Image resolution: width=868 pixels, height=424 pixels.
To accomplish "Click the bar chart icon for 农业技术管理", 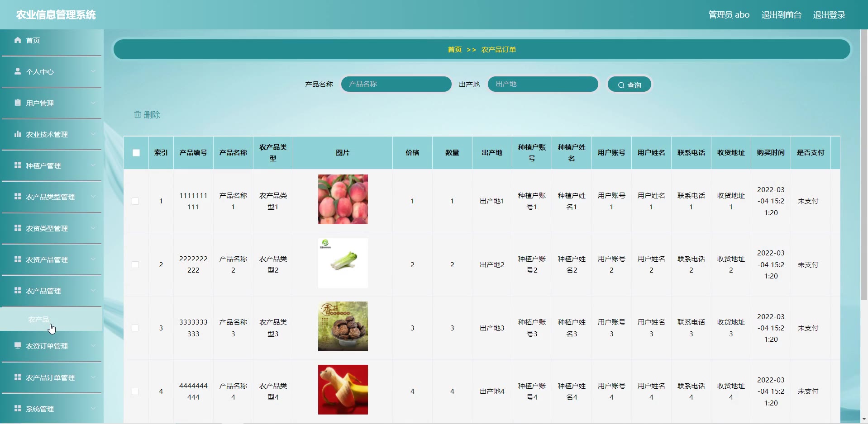I will click(x=18, y=134).
